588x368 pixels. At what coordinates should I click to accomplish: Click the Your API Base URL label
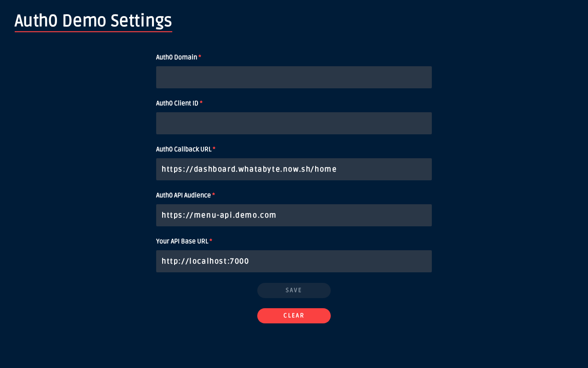[182, 241]
